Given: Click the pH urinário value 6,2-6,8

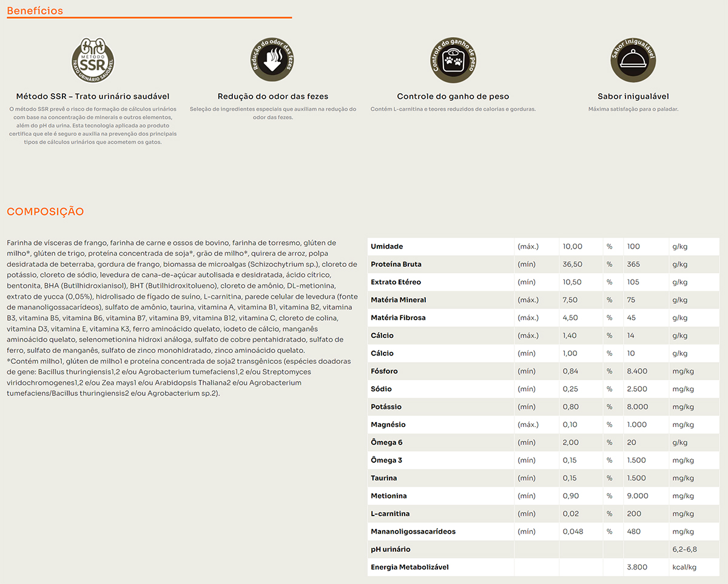Looking at the screenshot, I should (684, 549).
